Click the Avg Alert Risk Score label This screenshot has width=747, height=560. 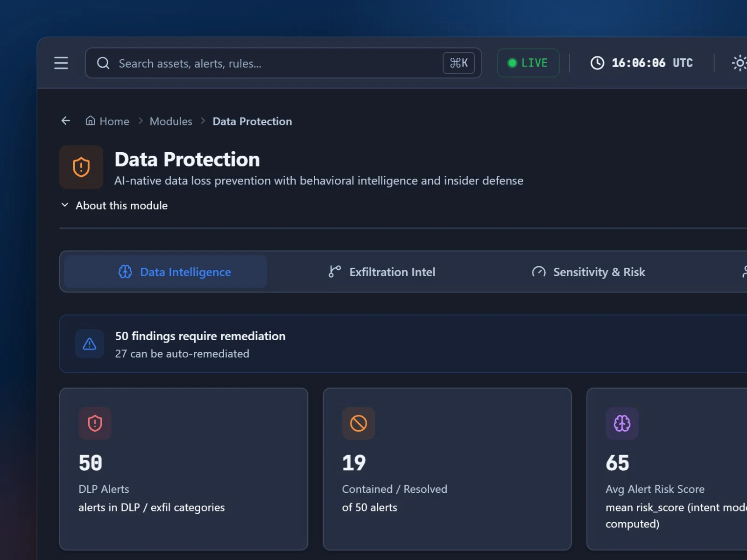[x=655, y=489]
